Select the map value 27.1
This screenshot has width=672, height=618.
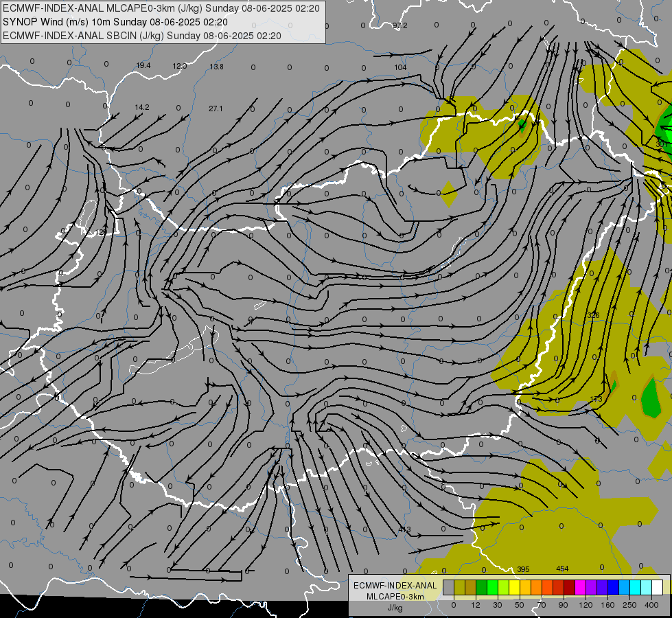point(216,108)
